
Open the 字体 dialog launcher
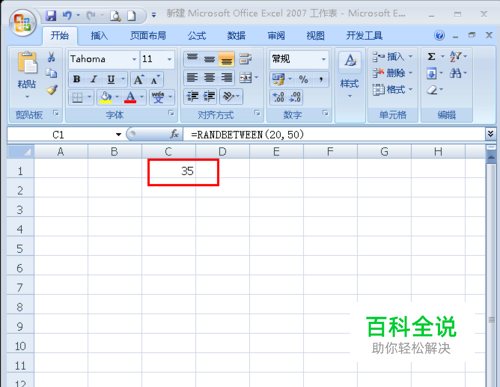click(171, 113)
